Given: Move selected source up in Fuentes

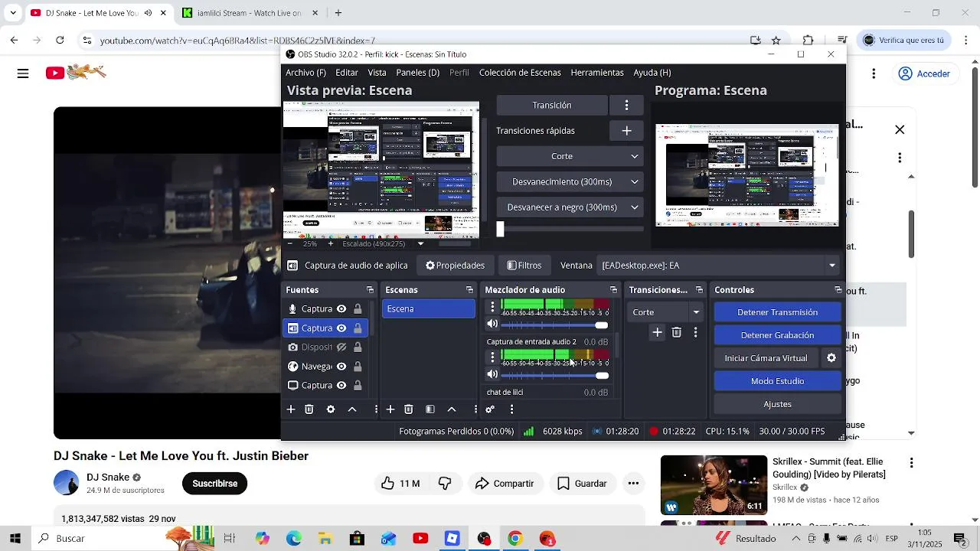Looking at the screenshot, I should pyautogui.click(x=352, y=409).
